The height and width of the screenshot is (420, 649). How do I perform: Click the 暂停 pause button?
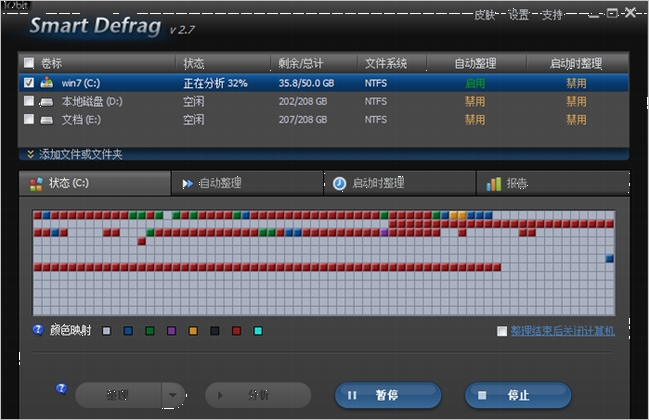(388, 395)
